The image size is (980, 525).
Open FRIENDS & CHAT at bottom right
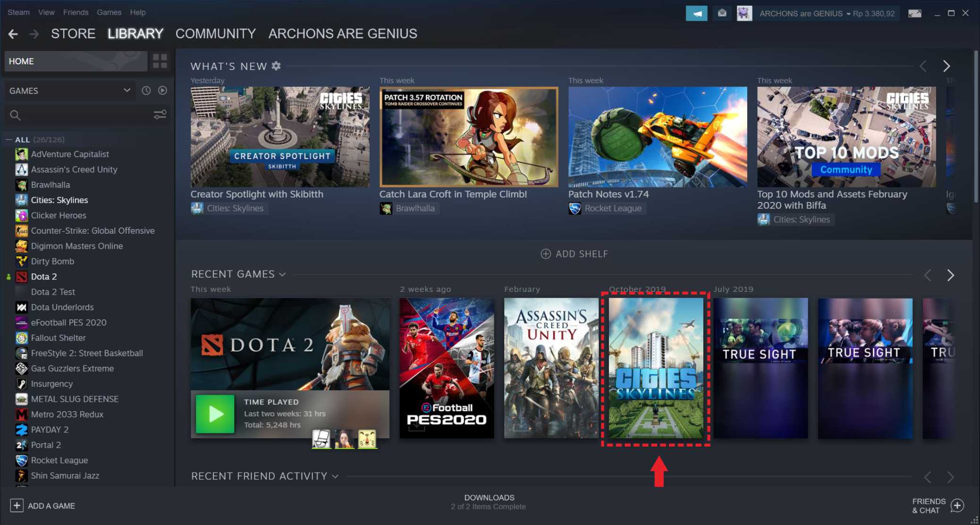937,505
